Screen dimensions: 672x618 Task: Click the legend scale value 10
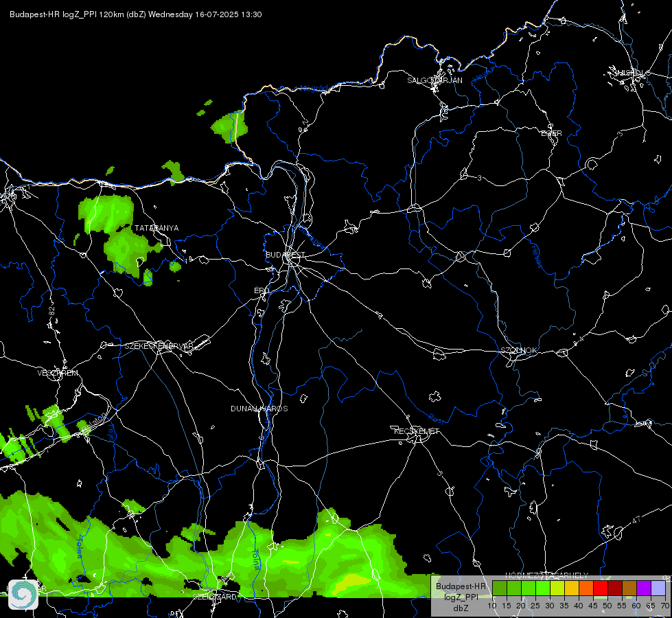pyautogui.click(x=492, y=606)
